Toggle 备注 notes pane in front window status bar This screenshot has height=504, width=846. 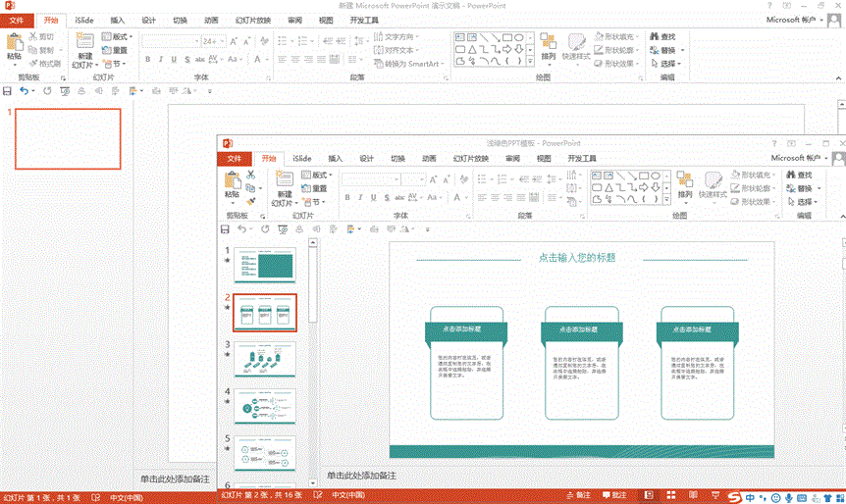(x=578, y=496)
